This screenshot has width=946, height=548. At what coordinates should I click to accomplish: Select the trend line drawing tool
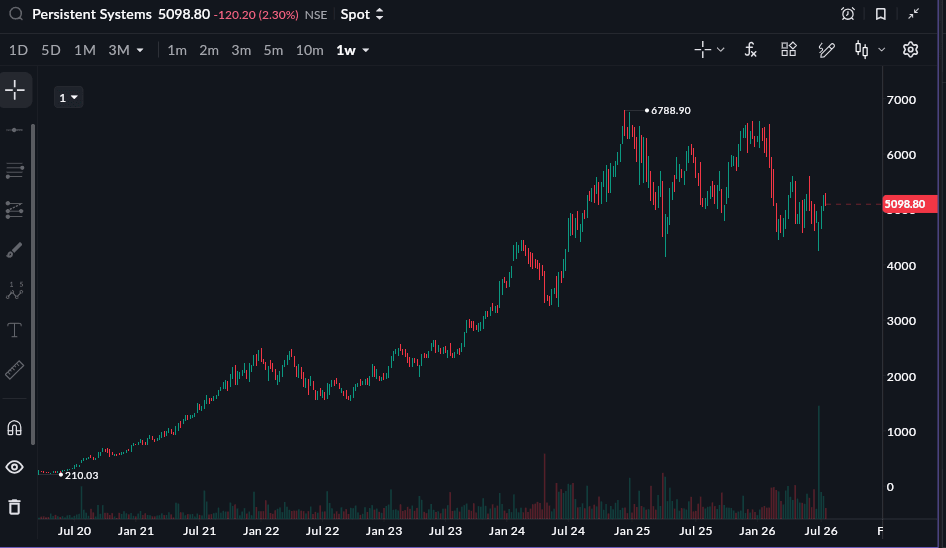pyautogui.click(x=14, y=130)
